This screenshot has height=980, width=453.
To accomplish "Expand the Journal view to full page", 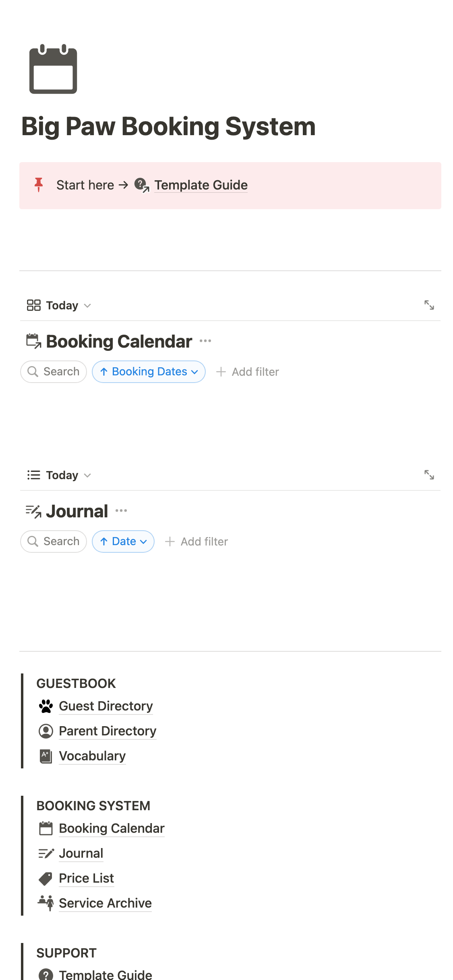I will [x=429, y=475].
